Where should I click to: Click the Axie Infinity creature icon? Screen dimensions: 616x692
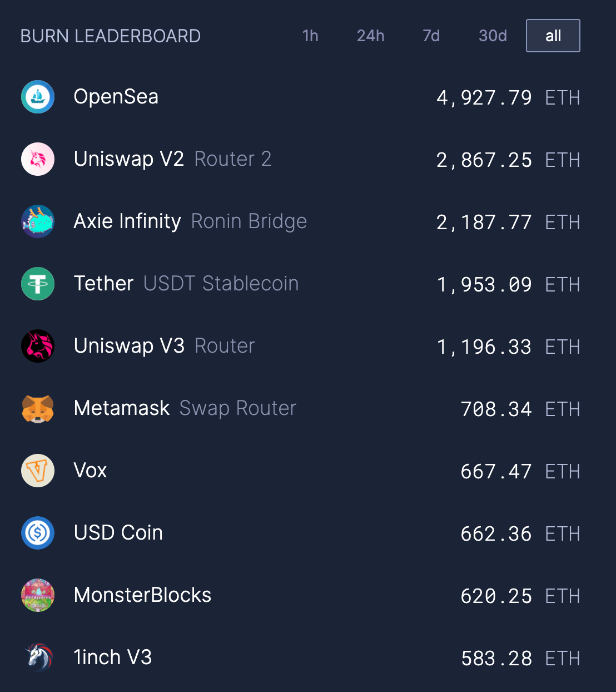(38, 221)
